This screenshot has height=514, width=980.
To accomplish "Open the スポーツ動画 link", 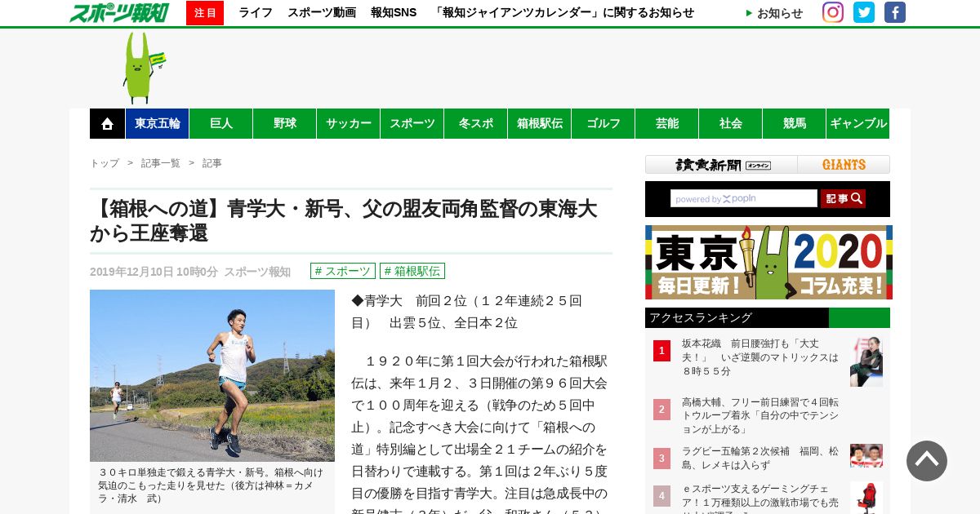I will (x=322, y=13).
